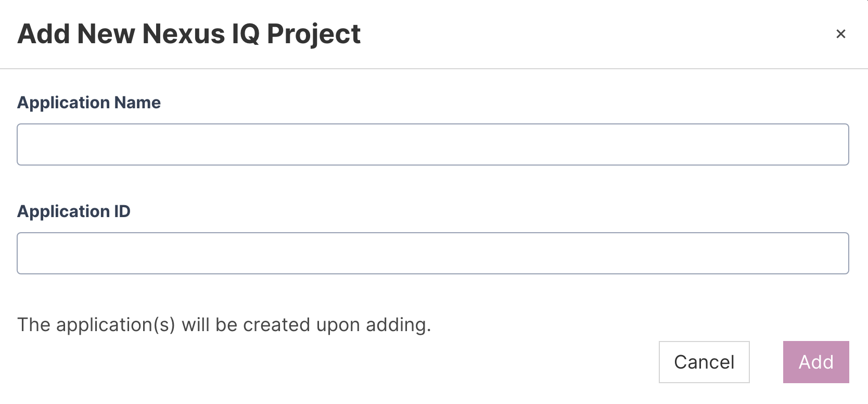The height and width of the screenshot is (404, 868).
Task: Place cursor in the box under Application ID
Action: (432, 253)
